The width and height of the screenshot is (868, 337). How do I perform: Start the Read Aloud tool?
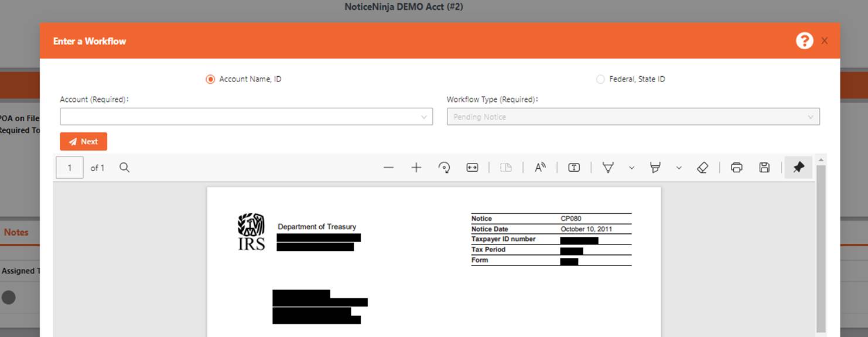coord(540,168)
